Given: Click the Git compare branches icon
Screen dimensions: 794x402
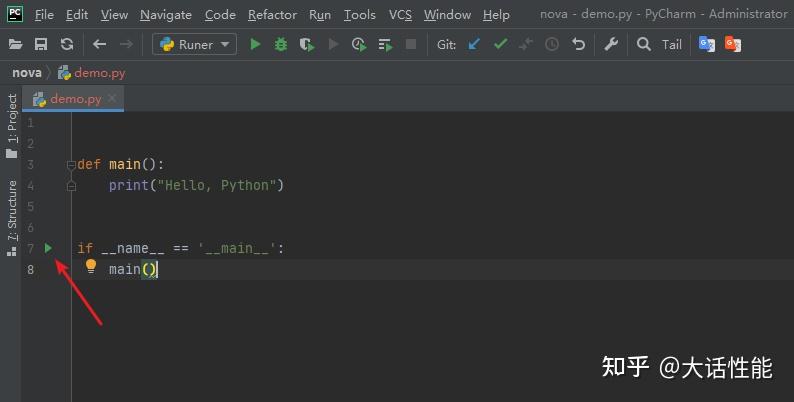Looking at the screenshot, I should coord(526,45).
